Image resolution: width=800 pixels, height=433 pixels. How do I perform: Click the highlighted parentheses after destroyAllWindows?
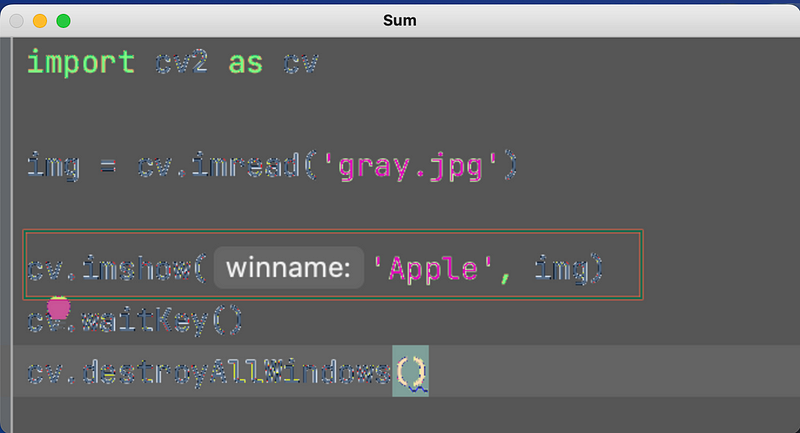pos(411,373)
